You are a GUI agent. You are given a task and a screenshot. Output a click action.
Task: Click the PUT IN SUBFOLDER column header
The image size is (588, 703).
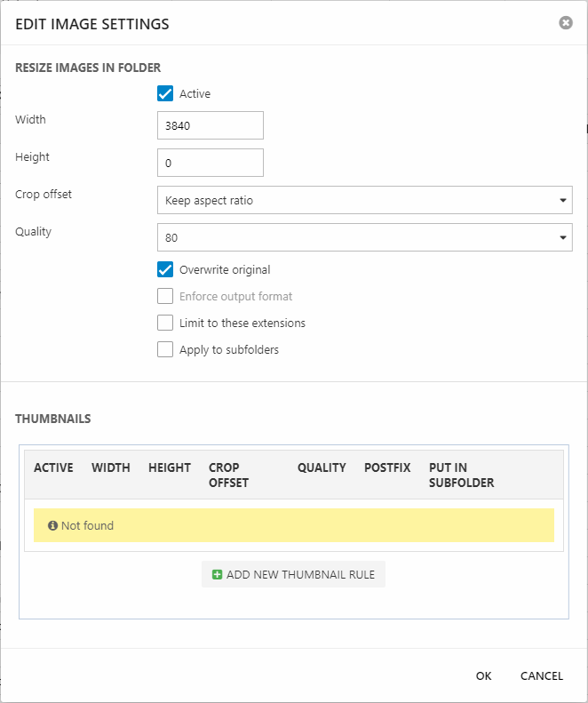(x=461, y=475)
